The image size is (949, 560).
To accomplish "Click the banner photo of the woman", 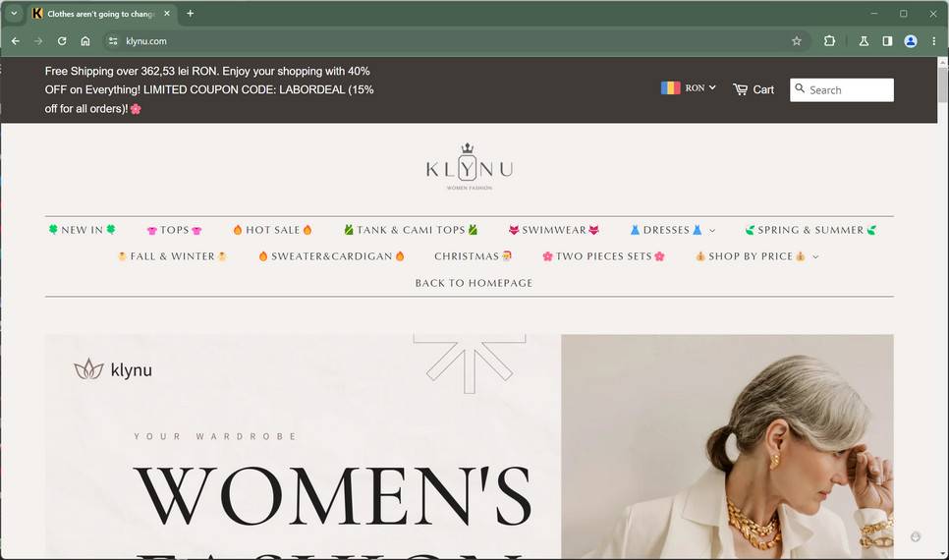I will 727,447.
